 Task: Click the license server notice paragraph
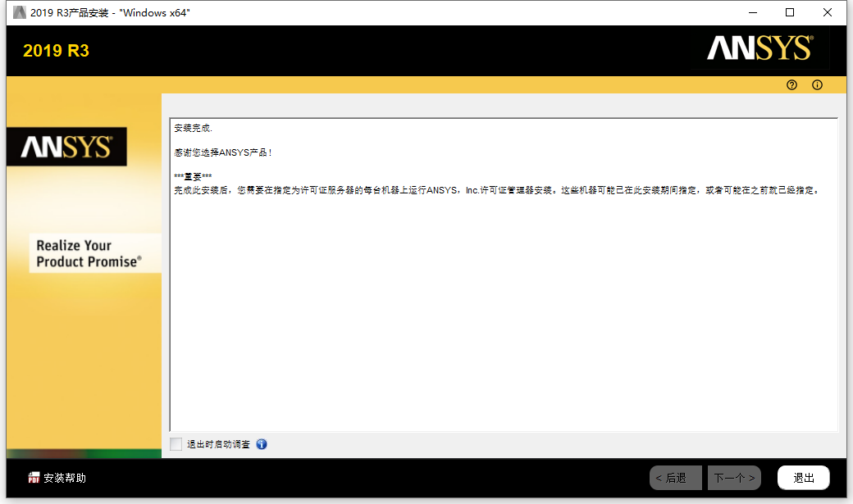point(497,190)
